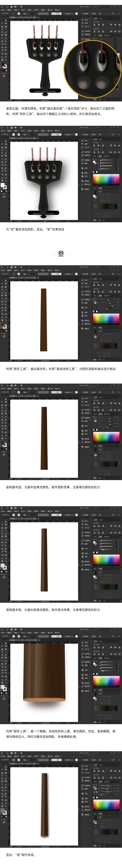Image resolution: width=122 pixels, height=868 pixels.
Task: Collapse panels double-arrow in flat brown rectangle window
Action: [x=120, y=277]
